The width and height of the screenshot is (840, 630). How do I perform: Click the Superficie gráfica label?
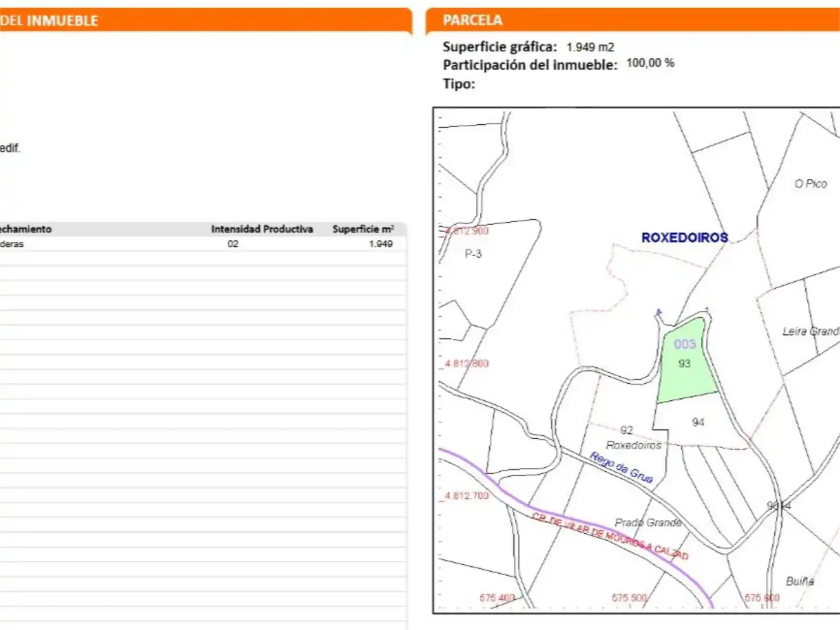(x=500, y=47)
